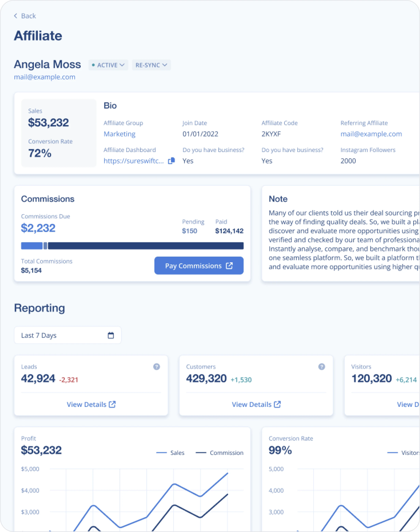The width and height of the screenshot is (420, 532).
Task: Click the calendar icon in date range field
Action: 111,335
